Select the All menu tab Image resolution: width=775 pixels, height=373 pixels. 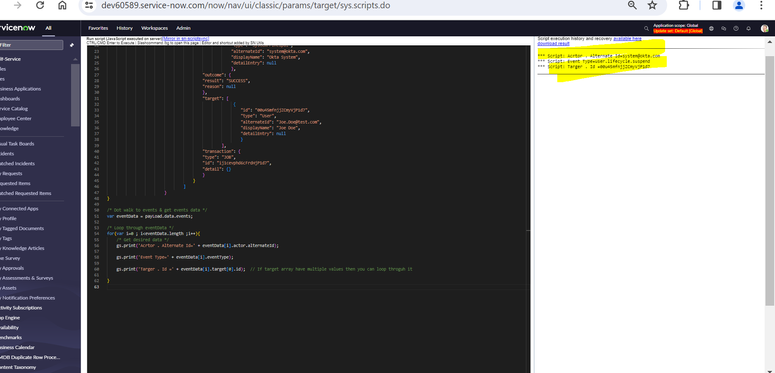48,28
